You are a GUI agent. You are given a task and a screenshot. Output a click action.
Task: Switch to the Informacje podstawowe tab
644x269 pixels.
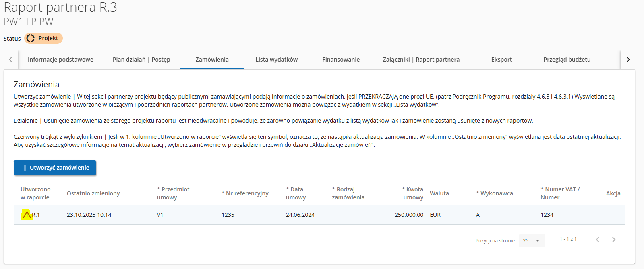60,60
